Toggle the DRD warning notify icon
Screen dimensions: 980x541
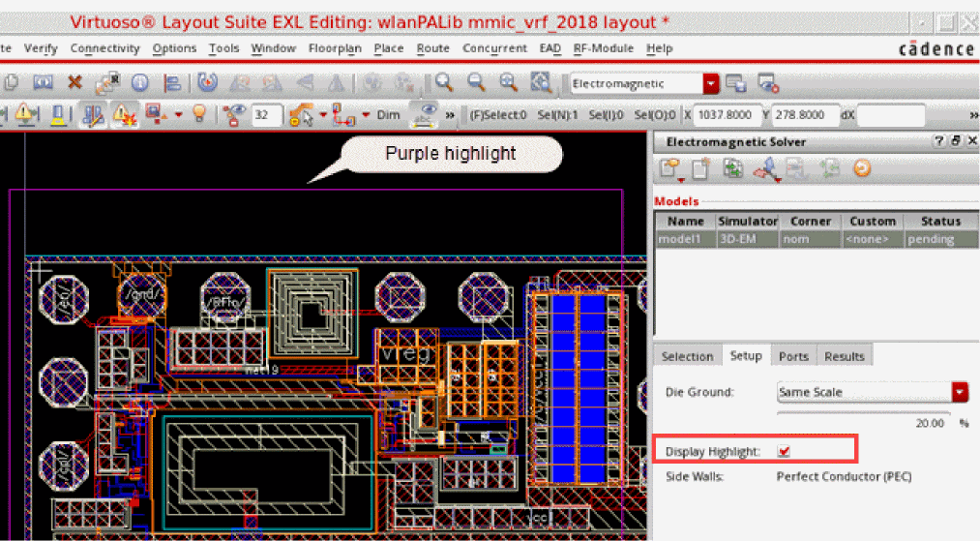125,114
